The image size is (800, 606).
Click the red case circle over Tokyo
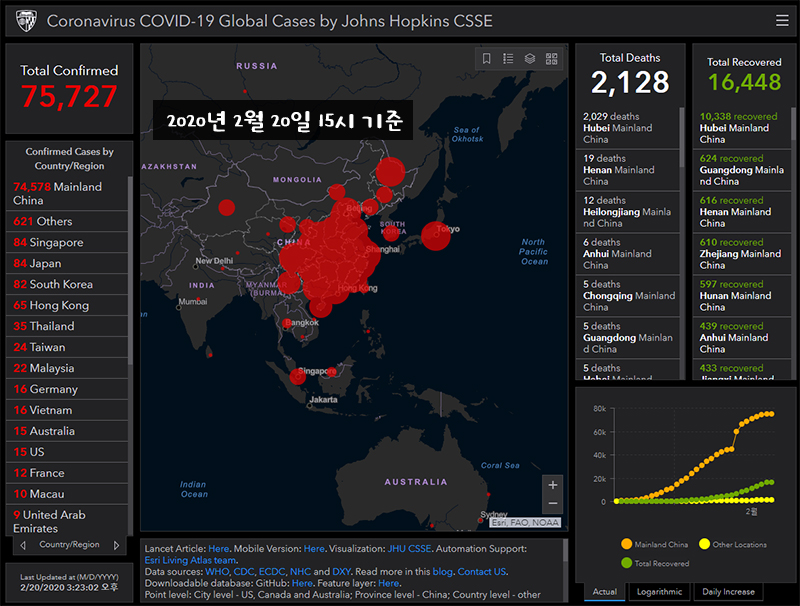pyautogui.click(x=436, y=236)
